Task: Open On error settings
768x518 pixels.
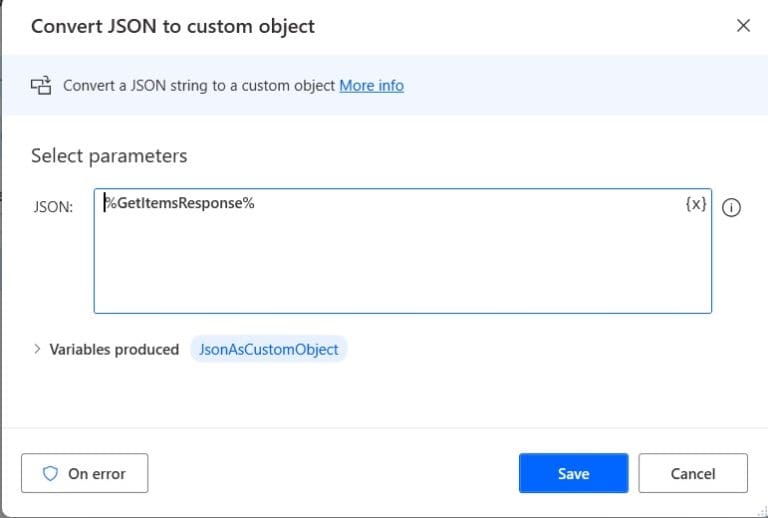Action: click(x=85, y=473)
